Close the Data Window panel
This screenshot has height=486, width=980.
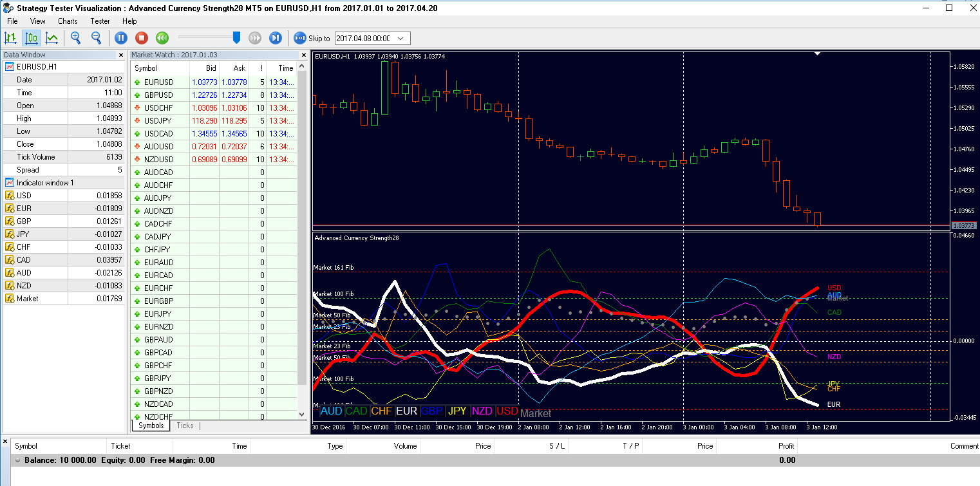[121, 55]
